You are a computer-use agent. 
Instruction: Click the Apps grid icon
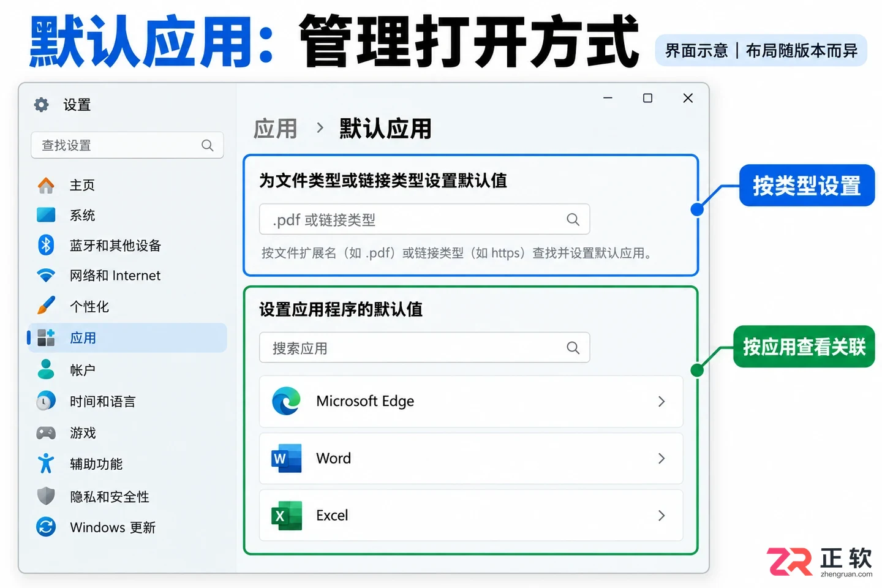pyautogui.click(x=46, y=337)
